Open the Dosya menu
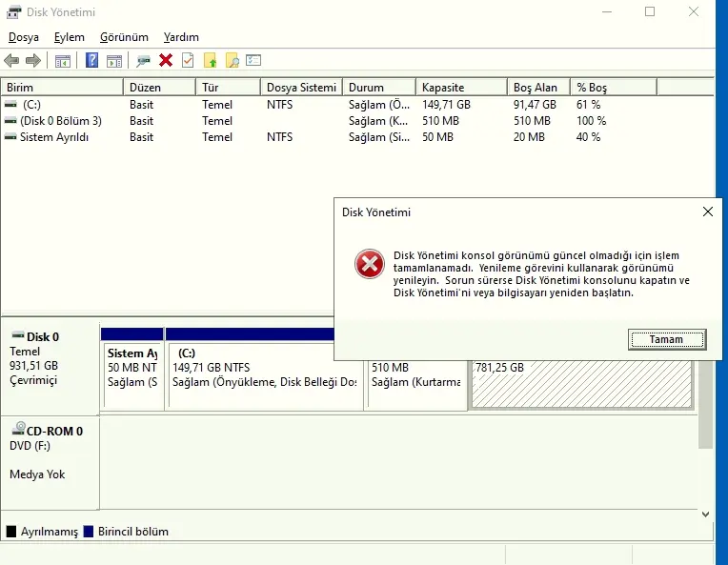This screenshot has height=565, width=728. coord(24,37)
